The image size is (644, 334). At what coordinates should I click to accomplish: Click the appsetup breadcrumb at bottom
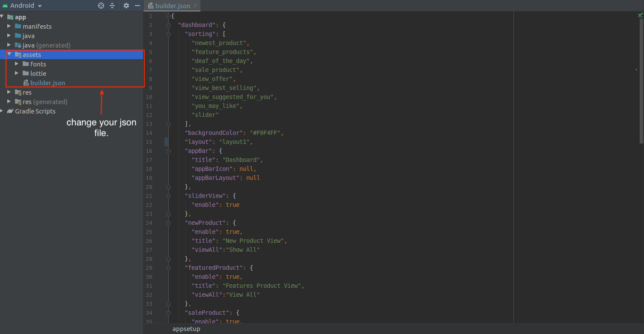(186, 329)
